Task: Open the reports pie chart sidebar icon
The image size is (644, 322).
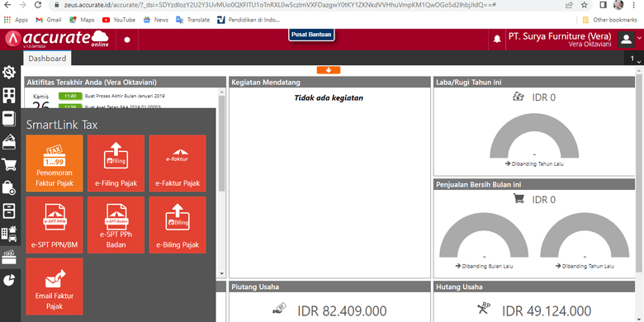Action: tap(9, 280)
